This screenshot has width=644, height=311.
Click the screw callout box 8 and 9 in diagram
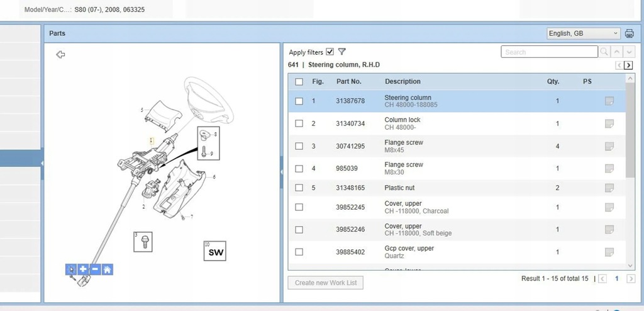tap(208, 143)
